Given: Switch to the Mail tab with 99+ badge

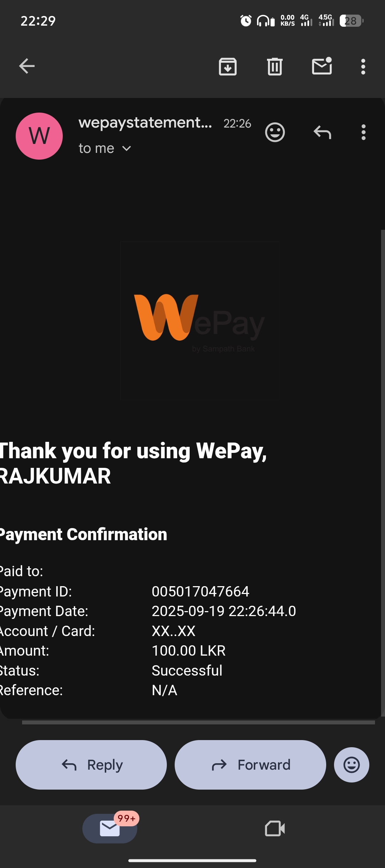Looking at the screenshot, I should coord(110,828).
